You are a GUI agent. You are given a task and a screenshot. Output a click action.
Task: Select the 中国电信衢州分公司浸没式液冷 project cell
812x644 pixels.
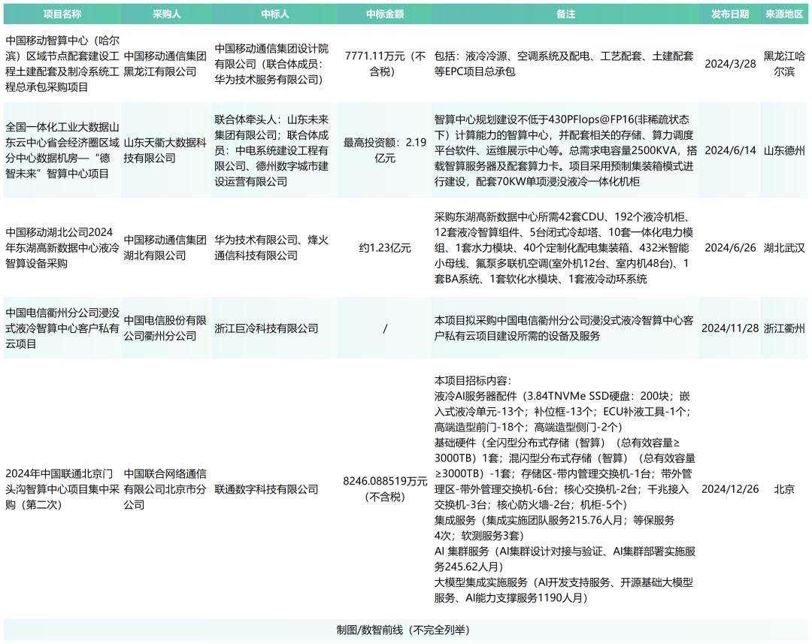coord(62,328)
